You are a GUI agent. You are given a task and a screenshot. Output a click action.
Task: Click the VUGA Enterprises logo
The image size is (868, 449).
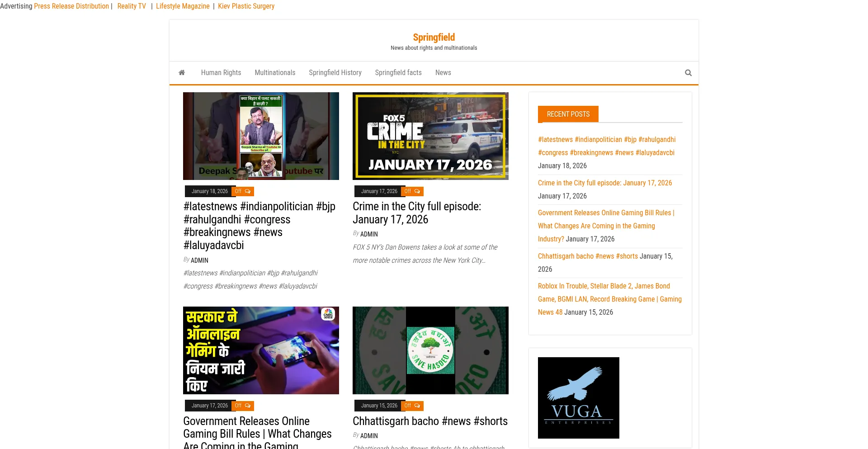(x=578, y=397)
